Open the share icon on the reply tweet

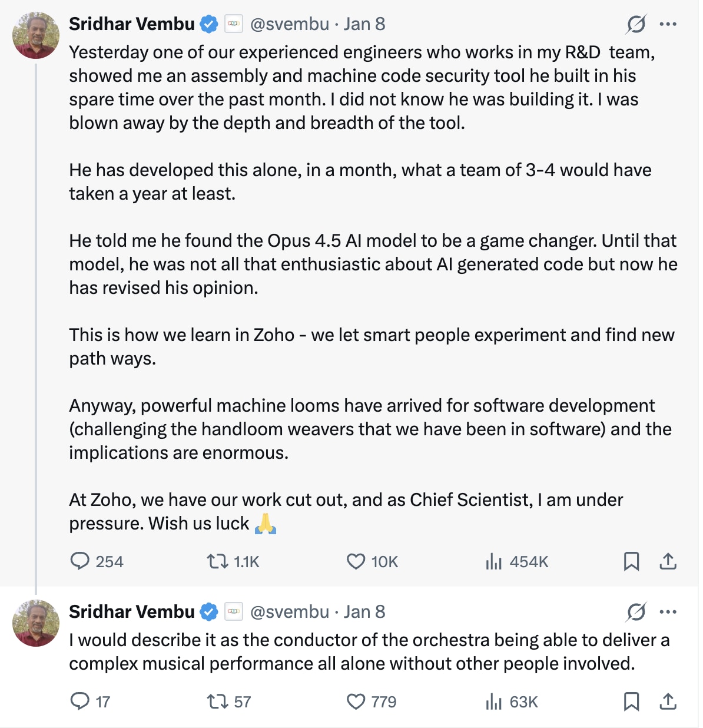(668, 701)
